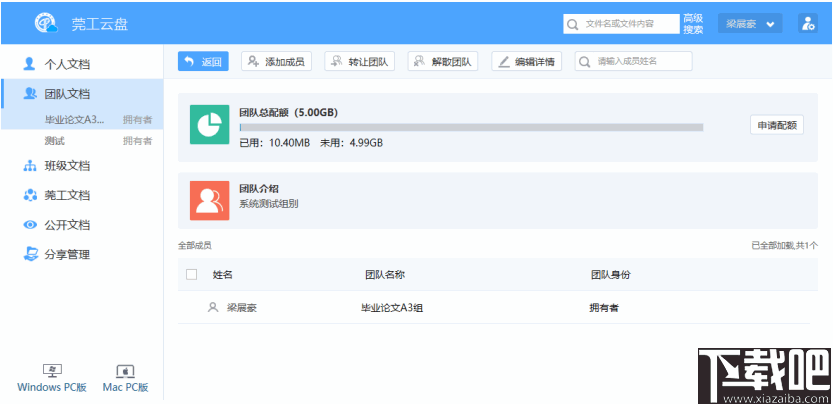Image resolution: width=833 pixels, height=404 pixels.
Task: Click the 全部成员 label
Action: (x=194, y=246)
